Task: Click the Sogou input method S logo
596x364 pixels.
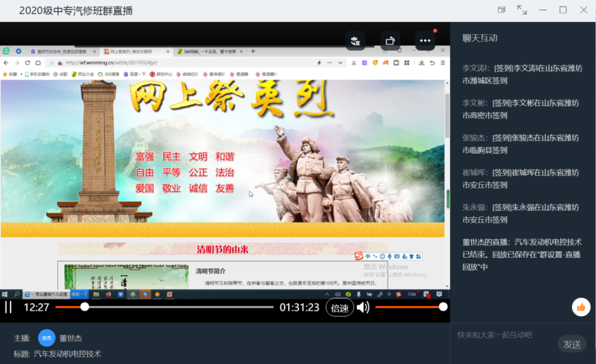Action: (x=359, y=256)
